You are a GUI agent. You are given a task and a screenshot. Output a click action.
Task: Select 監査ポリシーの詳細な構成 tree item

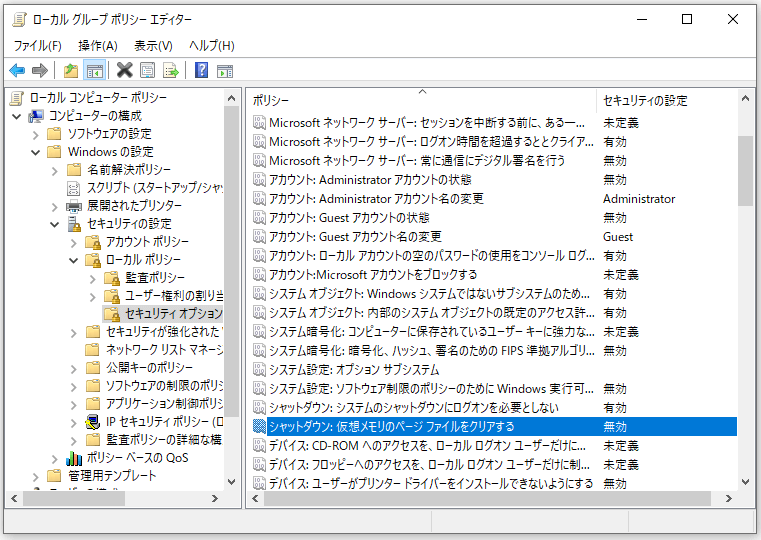pyautogui.click(x=164, y=440)
